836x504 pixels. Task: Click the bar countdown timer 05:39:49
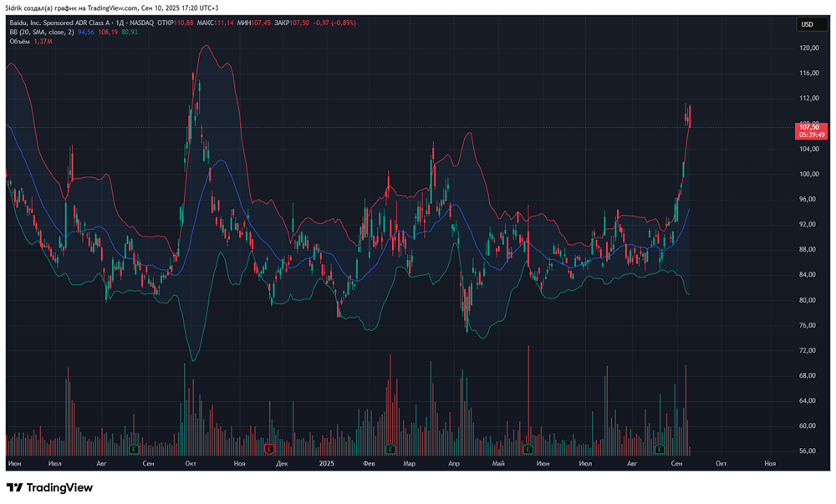click(x=812, y=135)
